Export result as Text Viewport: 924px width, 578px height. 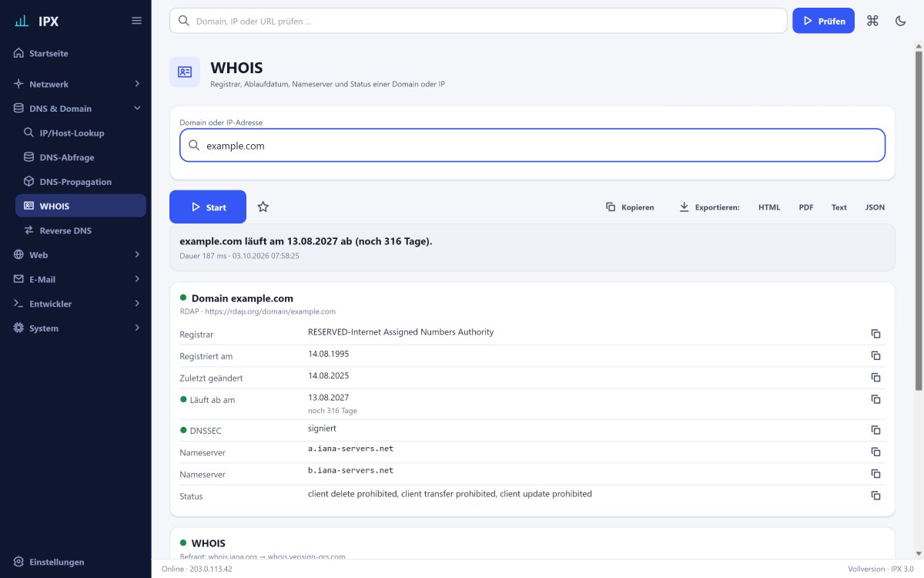(839, 207)
